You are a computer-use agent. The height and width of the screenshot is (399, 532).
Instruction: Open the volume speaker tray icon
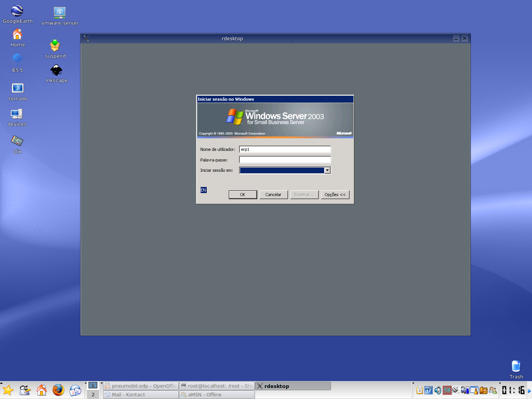tap(438, 390)
